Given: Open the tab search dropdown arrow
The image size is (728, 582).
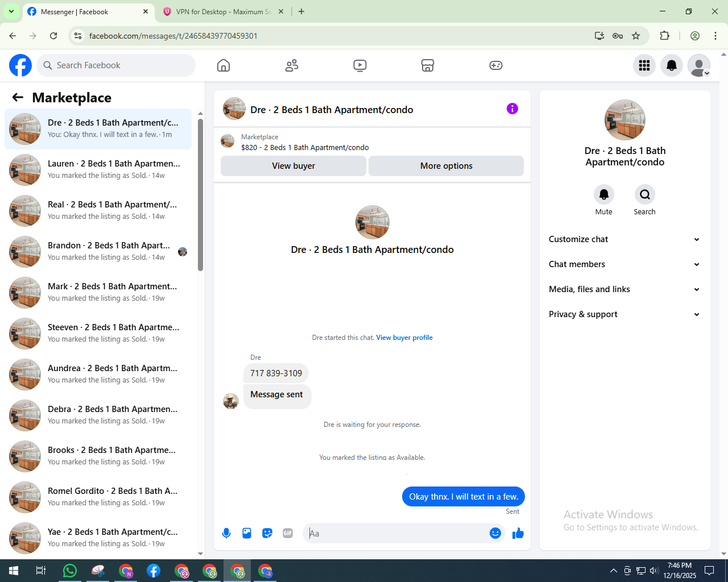Looking at the screenshot, I should [x=11, y=11].
